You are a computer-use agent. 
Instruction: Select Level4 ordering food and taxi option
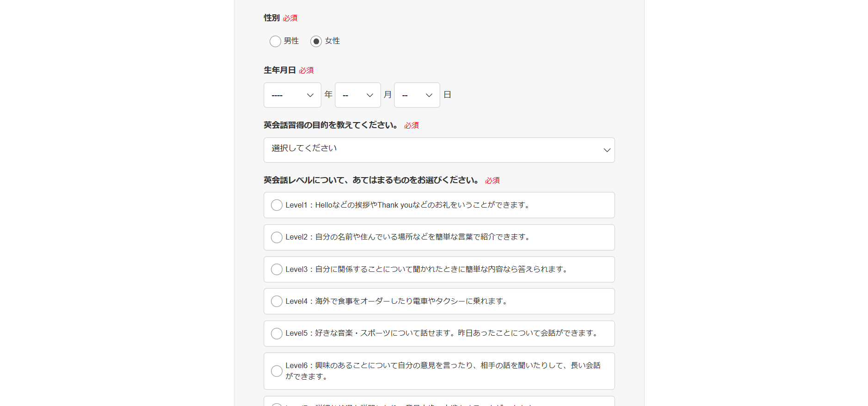[x=277, y=301]
